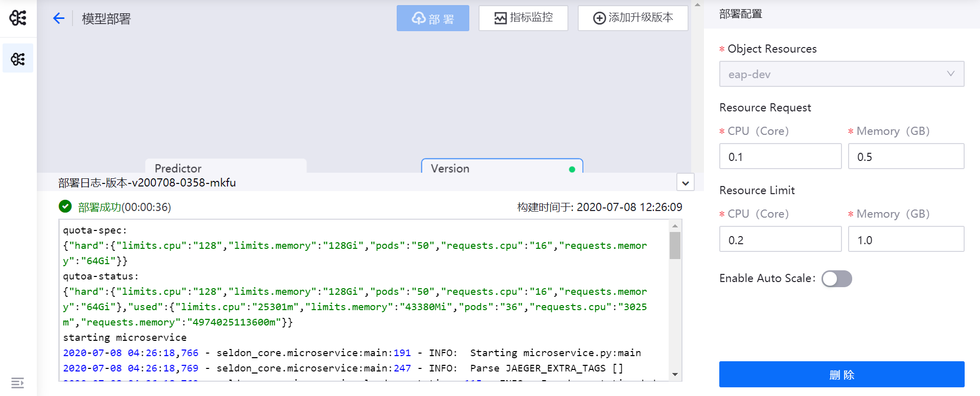Viewport: 980px width, 396px height.
Task: Click the back arrow beside 模型部署
Action: point(59,19)
